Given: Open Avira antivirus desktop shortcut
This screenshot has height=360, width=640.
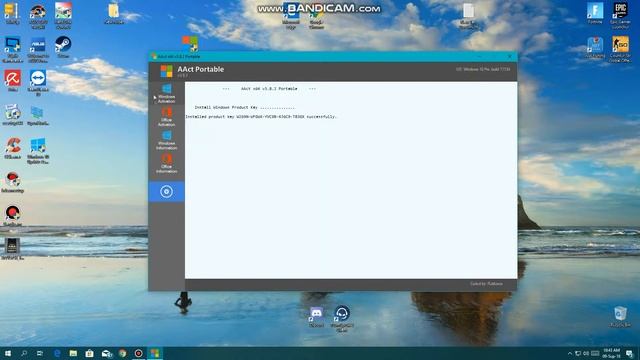Looking at the screenshot, I should 13,80.
